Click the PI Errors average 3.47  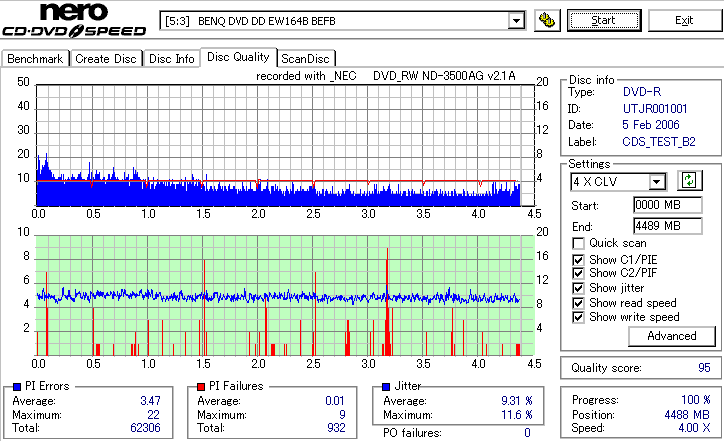point(151,401)
